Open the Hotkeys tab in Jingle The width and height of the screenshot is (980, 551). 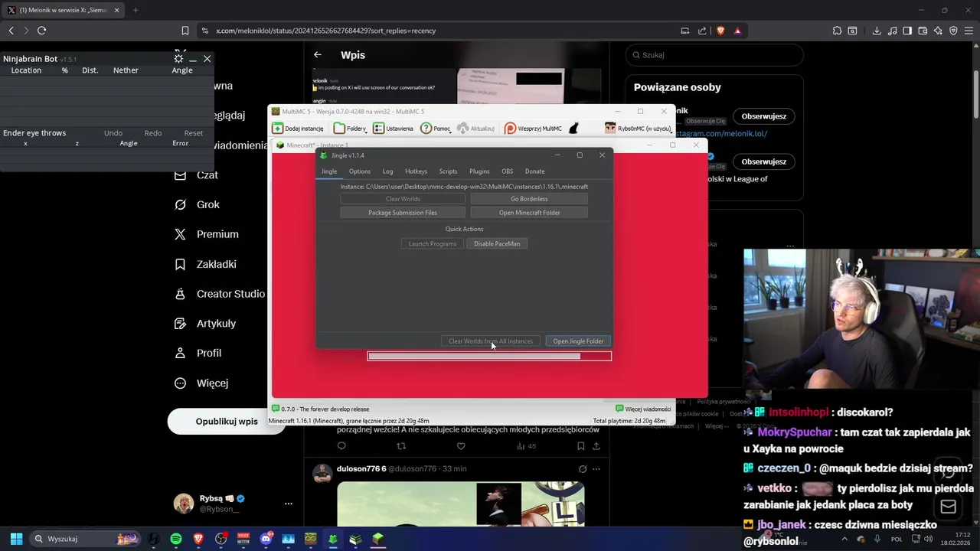coord(416,171)
